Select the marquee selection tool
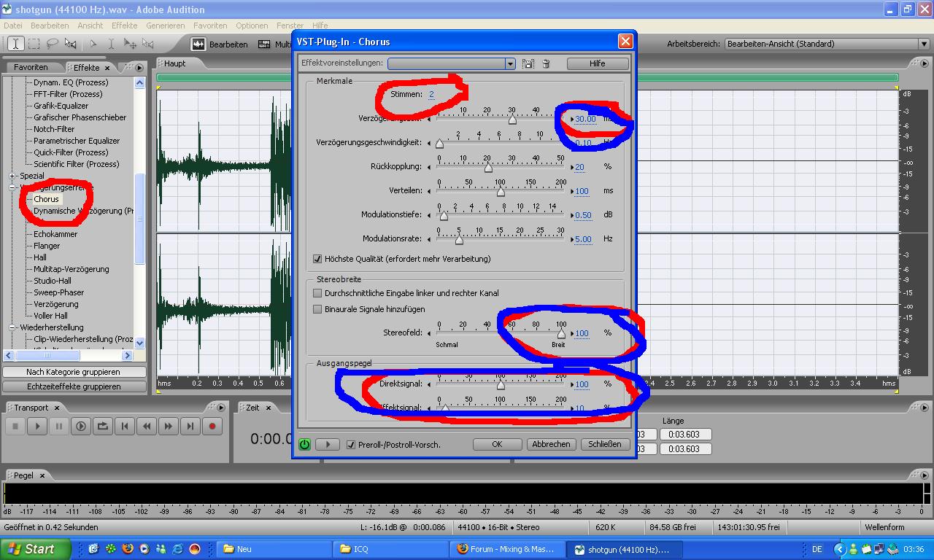 tap(34, 44)
